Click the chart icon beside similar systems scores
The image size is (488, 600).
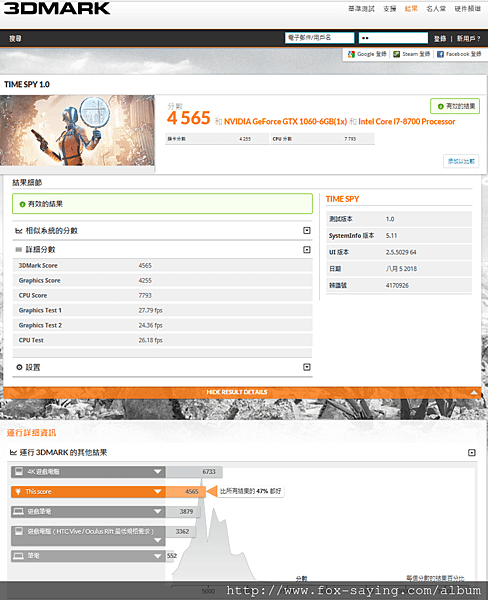[x=18, y=231]
